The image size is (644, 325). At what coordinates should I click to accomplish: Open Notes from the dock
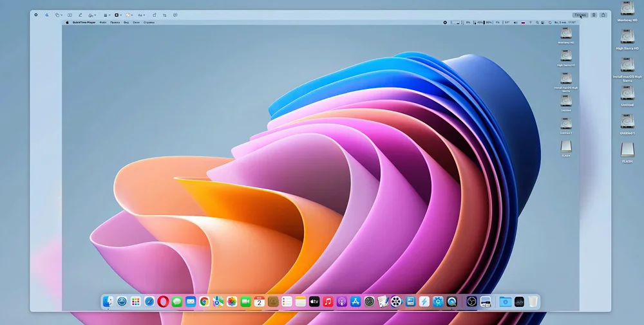(301, 302)
